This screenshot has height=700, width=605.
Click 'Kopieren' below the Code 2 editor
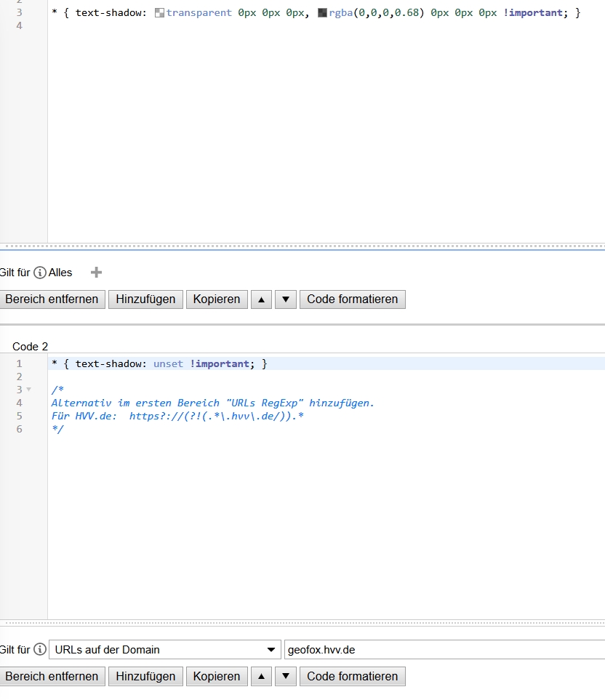tap(217, 677)
